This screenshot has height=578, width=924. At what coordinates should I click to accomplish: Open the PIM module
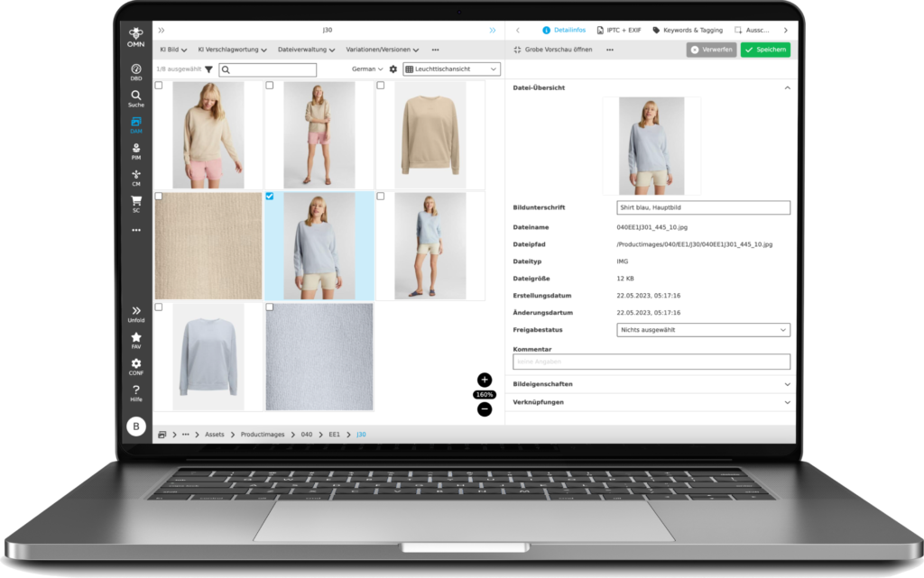136,151
